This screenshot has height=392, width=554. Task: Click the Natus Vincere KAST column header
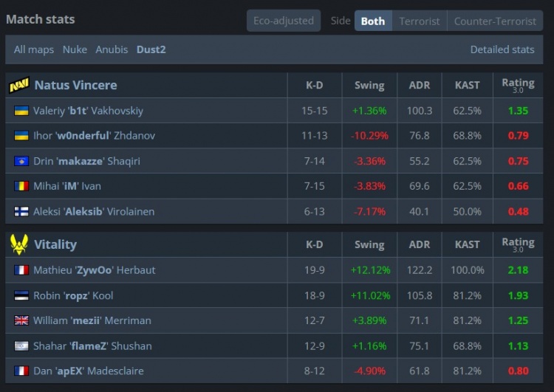467,85
